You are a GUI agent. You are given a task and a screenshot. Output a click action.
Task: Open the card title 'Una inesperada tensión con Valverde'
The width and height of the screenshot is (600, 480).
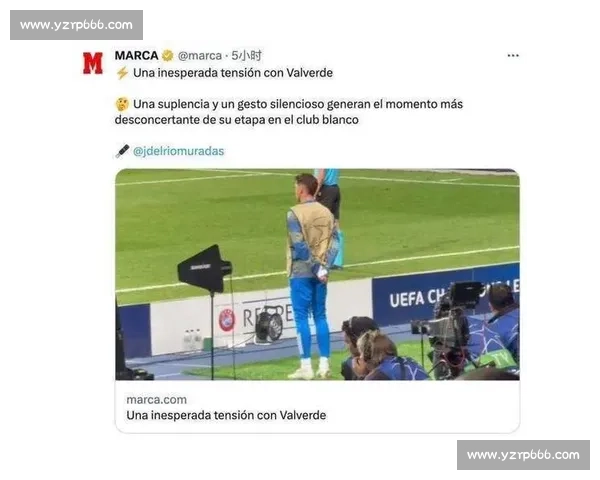click(226, 415)
